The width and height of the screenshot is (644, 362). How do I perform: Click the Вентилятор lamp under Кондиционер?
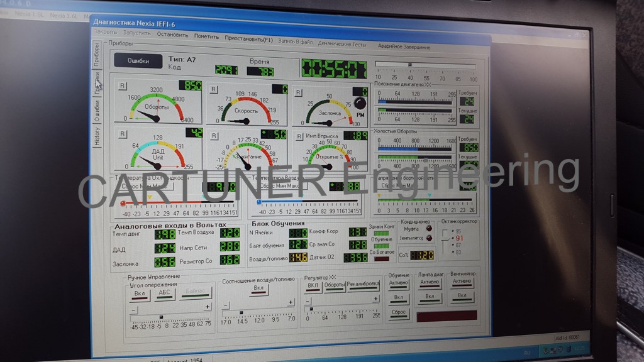point(429,238)
